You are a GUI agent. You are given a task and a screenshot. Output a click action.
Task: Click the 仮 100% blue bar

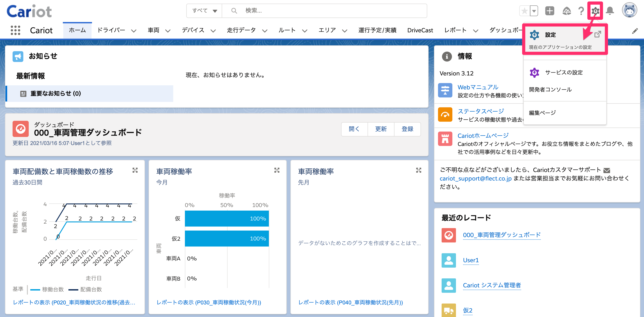[227, 218]
